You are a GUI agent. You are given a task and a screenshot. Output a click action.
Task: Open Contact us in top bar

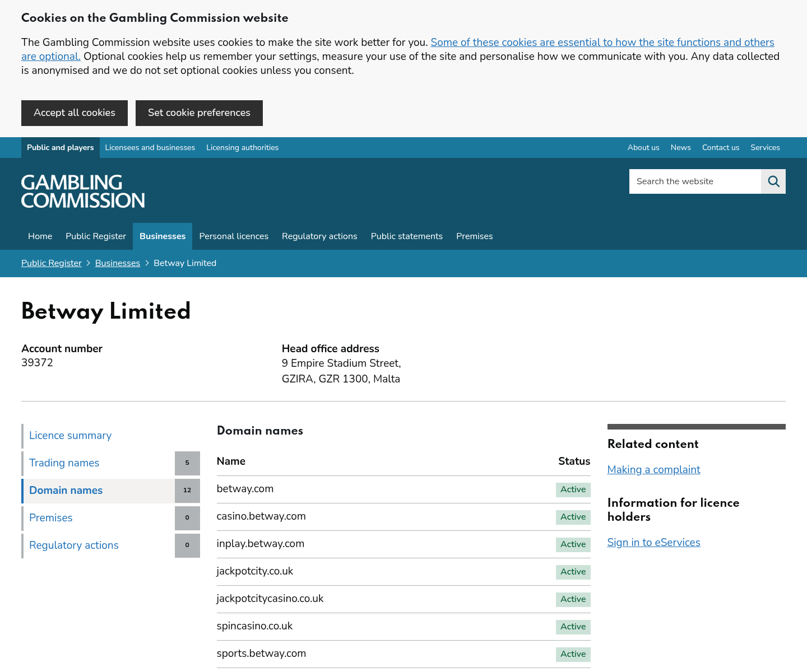pos(721,148)
